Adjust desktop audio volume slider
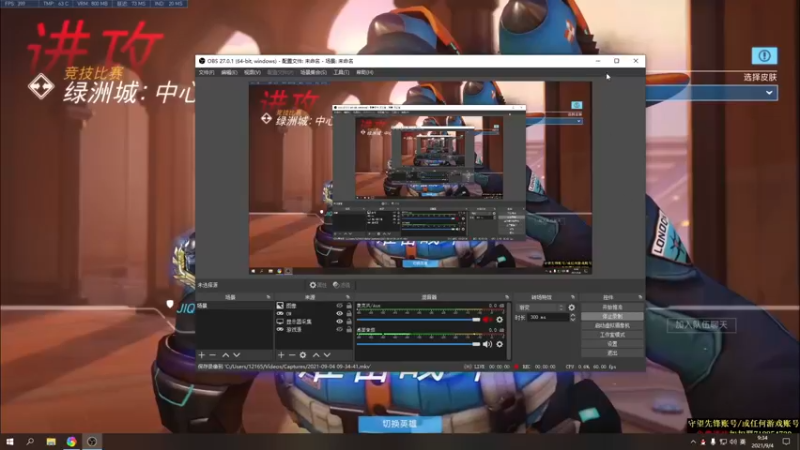The width and height of the screenshot is (800, 450). point(418,344)
